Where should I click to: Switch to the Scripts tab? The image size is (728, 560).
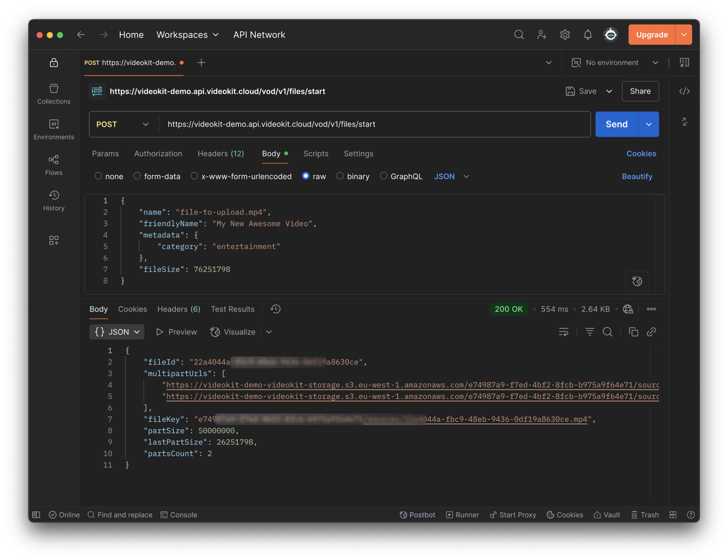pyautogui.click(x=316, y=153)
